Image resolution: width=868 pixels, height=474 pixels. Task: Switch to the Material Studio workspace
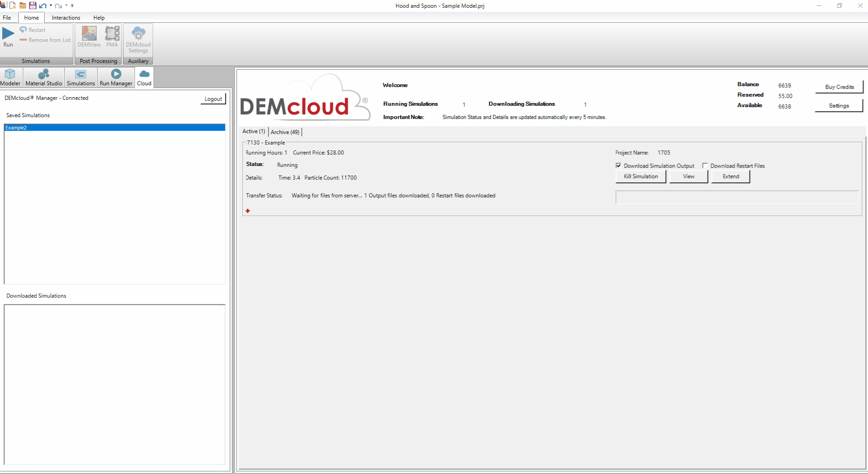pos(44,77)
